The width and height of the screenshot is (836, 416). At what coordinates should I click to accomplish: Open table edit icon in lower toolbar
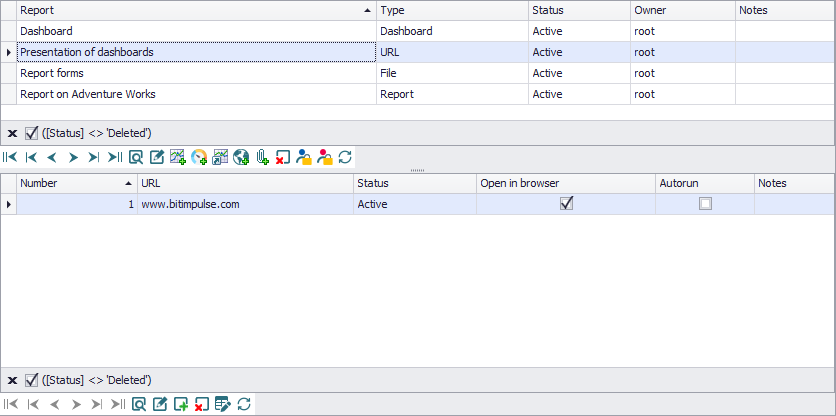222,404
